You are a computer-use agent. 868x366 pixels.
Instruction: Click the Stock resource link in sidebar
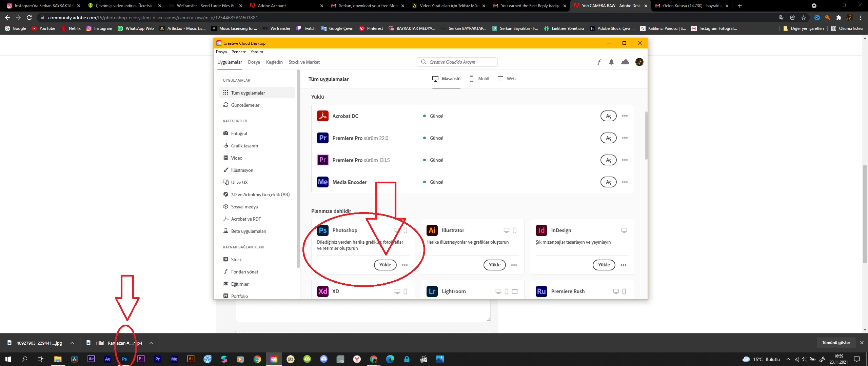coord(236,260)
